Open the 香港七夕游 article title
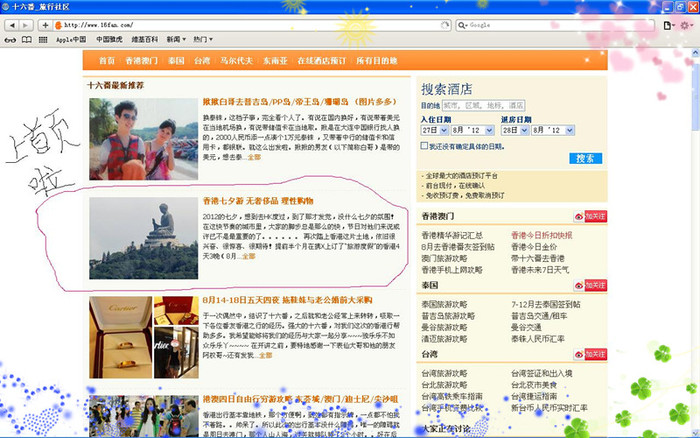700x438 pixels. (x=258, y=201)
